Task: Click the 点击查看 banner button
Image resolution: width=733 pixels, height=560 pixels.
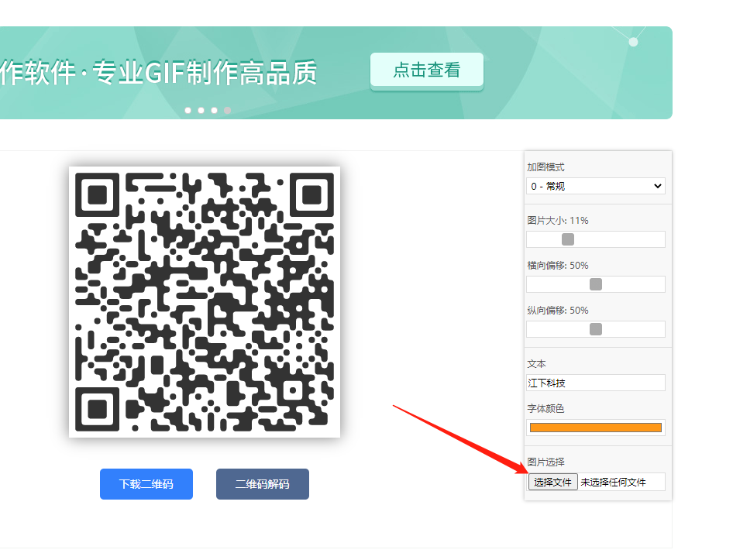Action: coord(427,70)
